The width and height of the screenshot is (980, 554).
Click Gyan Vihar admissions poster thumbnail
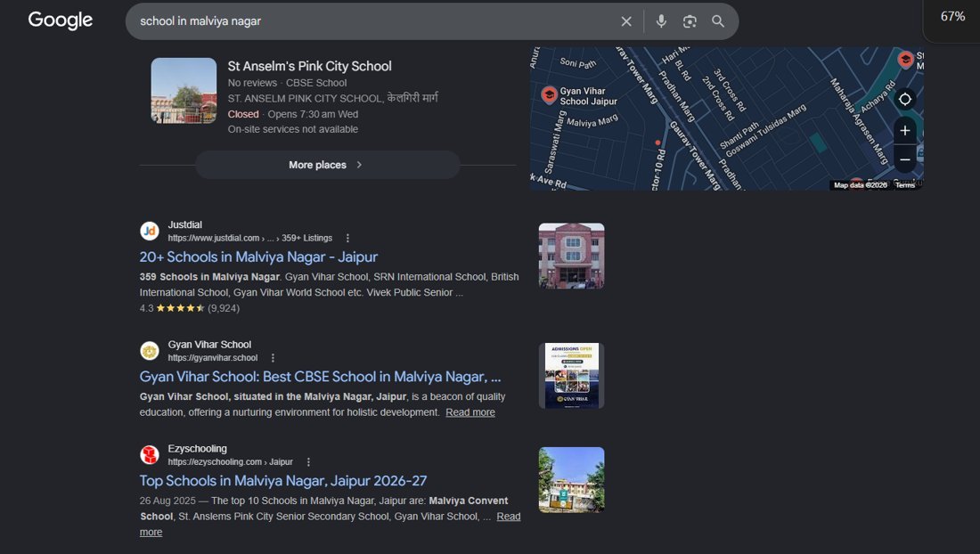(x=571, y=375)
